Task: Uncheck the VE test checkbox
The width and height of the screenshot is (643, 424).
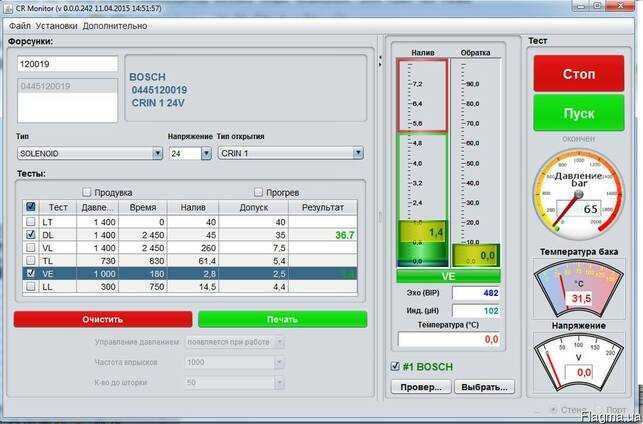Action: (x=30, y=273)
